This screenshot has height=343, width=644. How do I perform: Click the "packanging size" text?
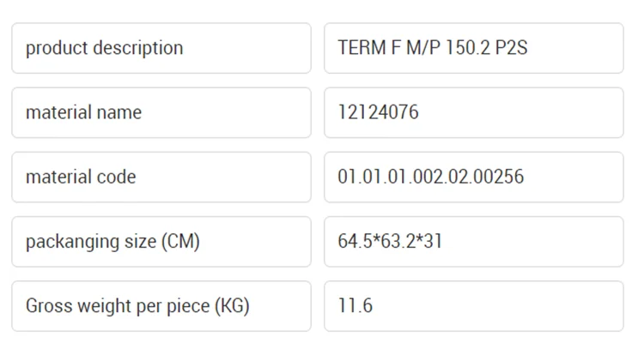(x=90, y=241)
